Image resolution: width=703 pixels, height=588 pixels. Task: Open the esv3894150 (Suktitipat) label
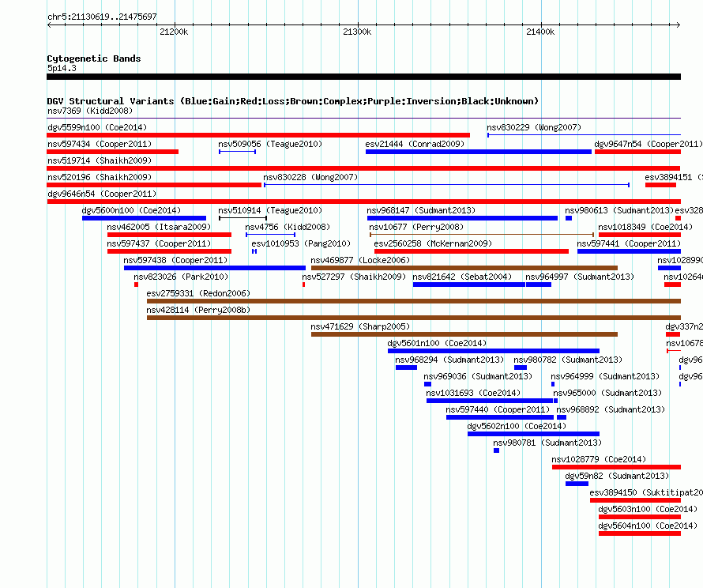pyautogui.click(x=646, y=492)
